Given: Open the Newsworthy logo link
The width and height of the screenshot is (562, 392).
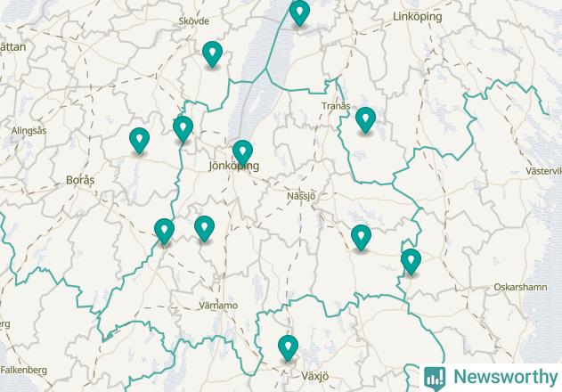Looking at the screenshot, I should pyautogui.click(x=491, y=378).
